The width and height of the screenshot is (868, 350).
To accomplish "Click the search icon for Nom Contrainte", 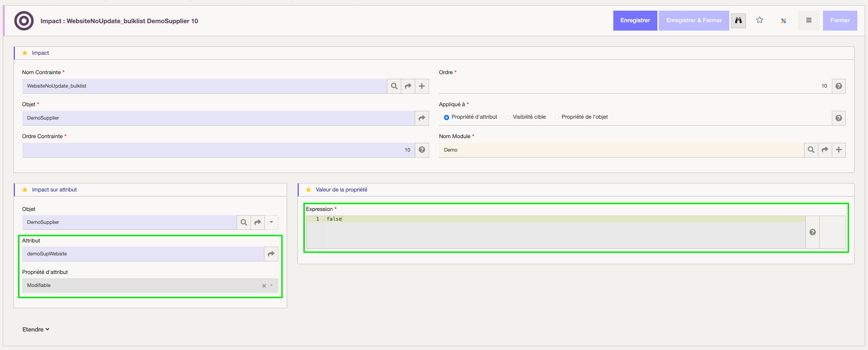I will (394, 86).
